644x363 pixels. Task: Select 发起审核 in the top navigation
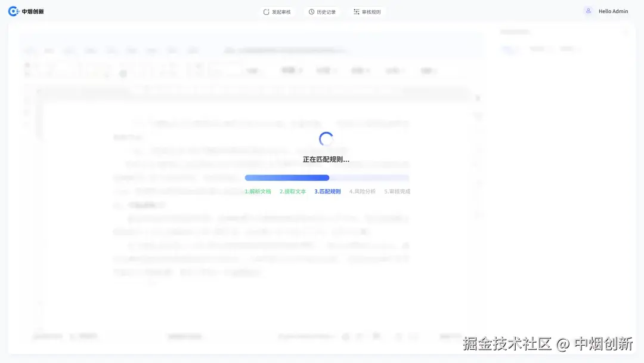tap(277, 11)
